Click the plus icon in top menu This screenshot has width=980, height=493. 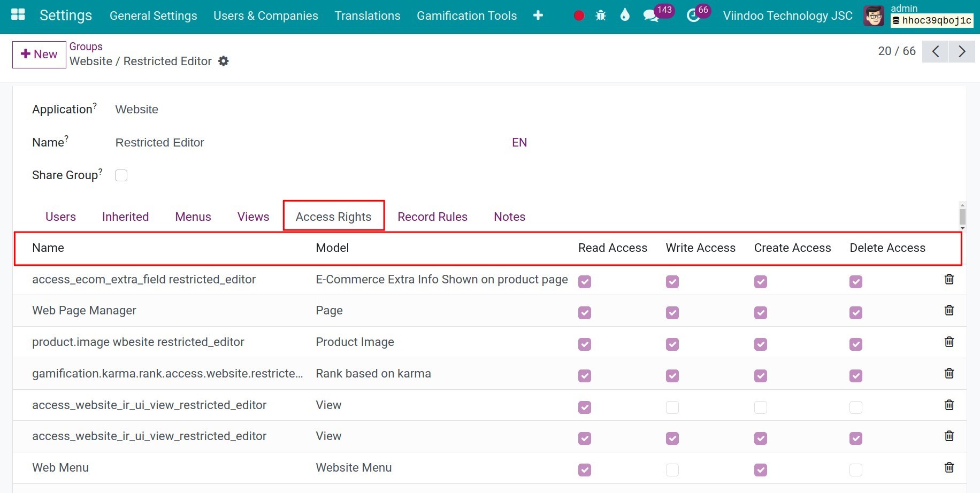538,16
